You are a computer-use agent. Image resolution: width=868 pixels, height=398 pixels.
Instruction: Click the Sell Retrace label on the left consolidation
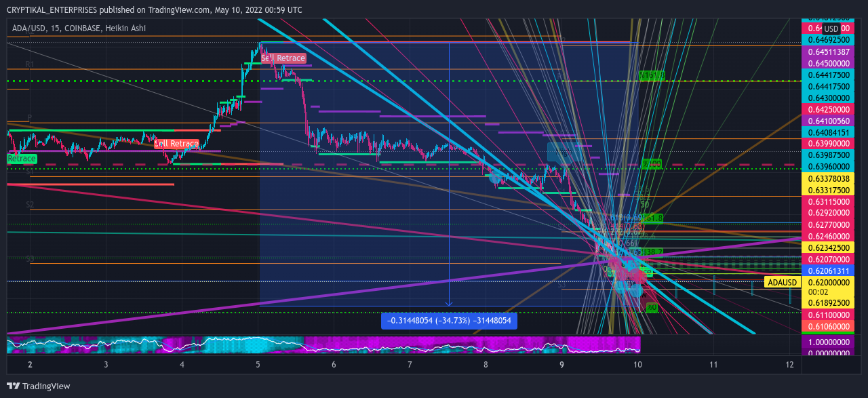176,144
